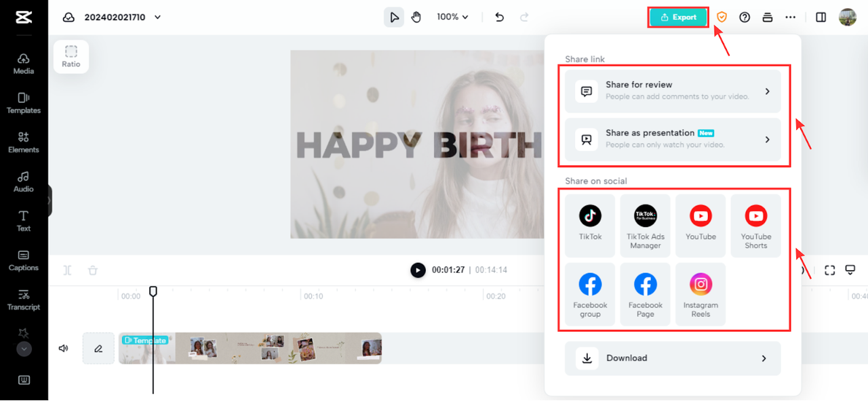This screenshot has width=868, height=403.
Task: Share to Facebook Page
Action: [646, 294]
